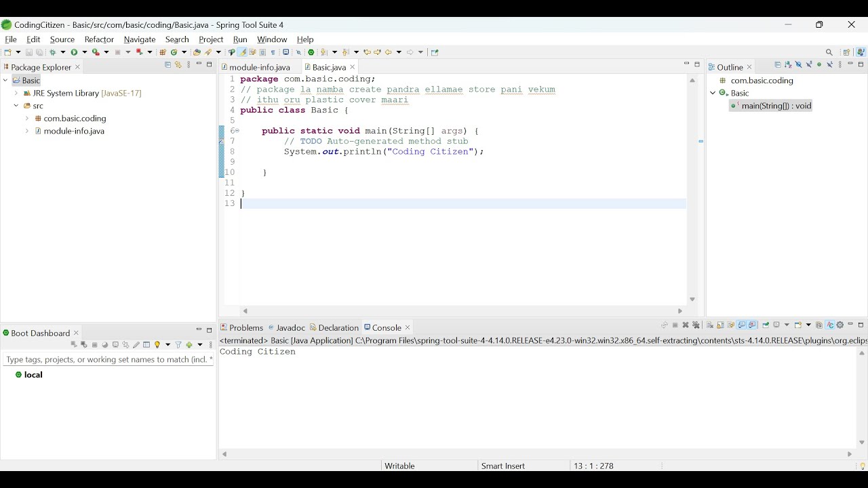
Task: Open the Display Selected Console dropdown arrow
Action: coord(787,325)
